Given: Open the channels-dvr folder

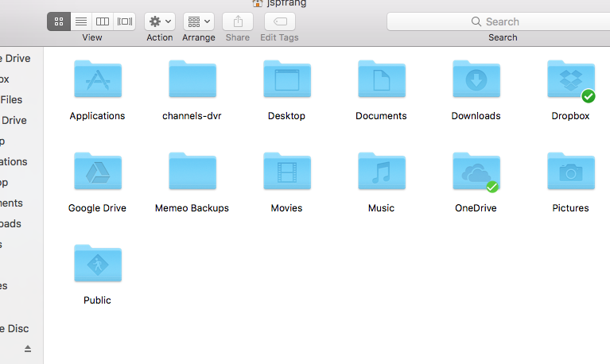Looking at the screenshot, I should (192, 80).
